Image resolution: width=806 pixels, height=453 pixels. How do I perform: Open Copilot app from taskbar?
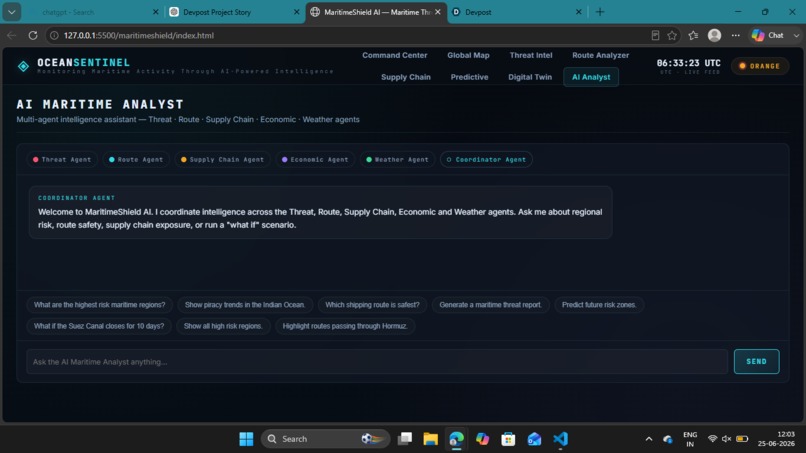(x=482, y=439)
